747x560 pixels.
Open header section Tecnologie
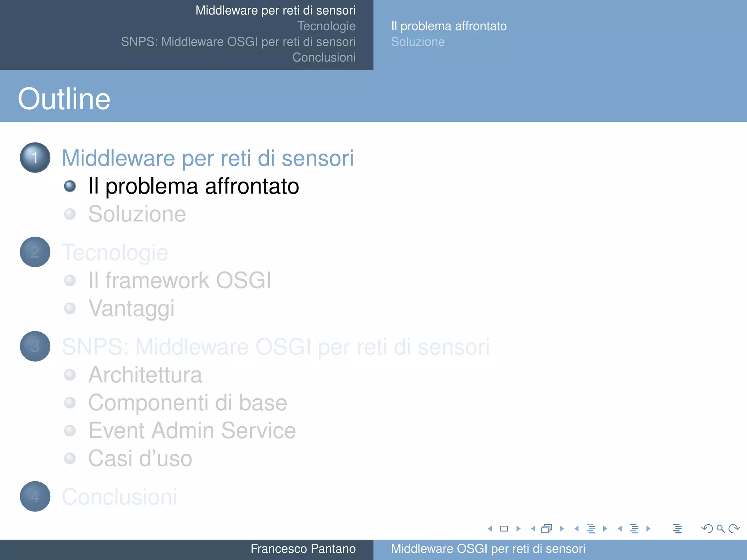326,26
